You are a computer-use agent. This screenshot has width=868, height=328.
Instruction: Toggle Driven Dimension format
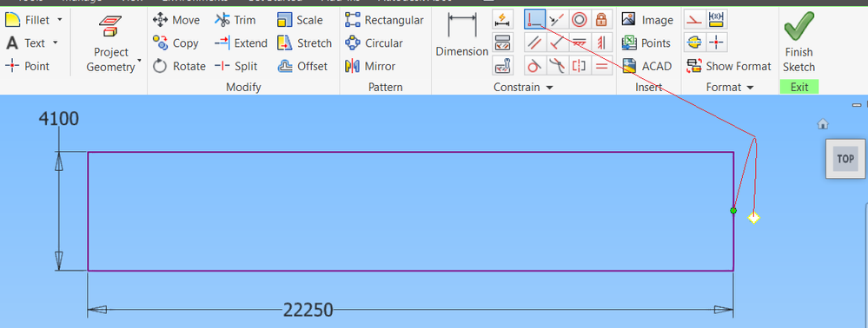click(x=716, y=20)
